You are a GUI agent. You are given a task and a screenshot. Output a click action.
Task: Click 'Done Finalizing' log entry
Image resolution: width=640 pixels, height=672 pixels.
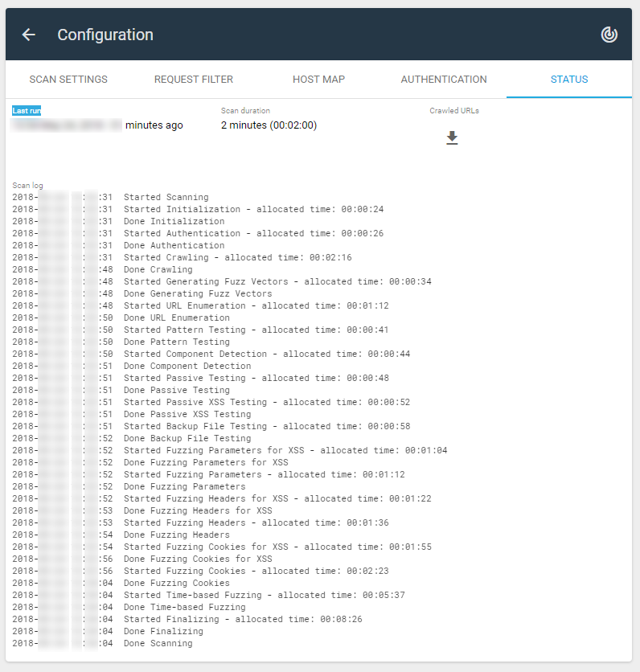click(163, 631)
